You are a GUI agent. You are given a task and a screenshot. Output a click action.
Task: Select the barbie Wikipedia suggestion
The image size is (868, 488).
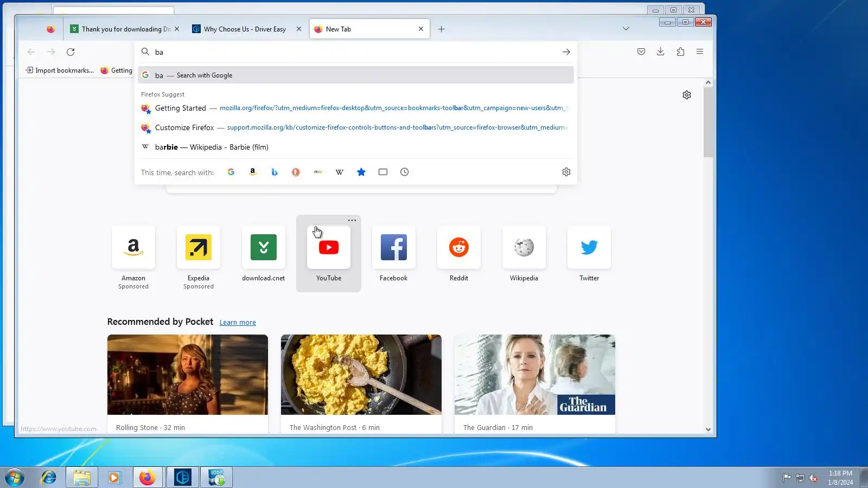(x=355, y=147)
